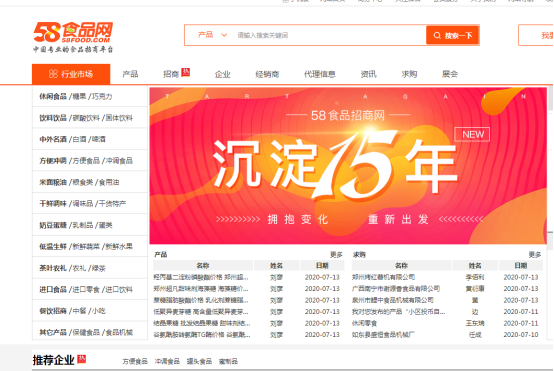Select the 小吃 subcategory
The width and height of the screenshot is (554, 371).
(x=99, y=311)
